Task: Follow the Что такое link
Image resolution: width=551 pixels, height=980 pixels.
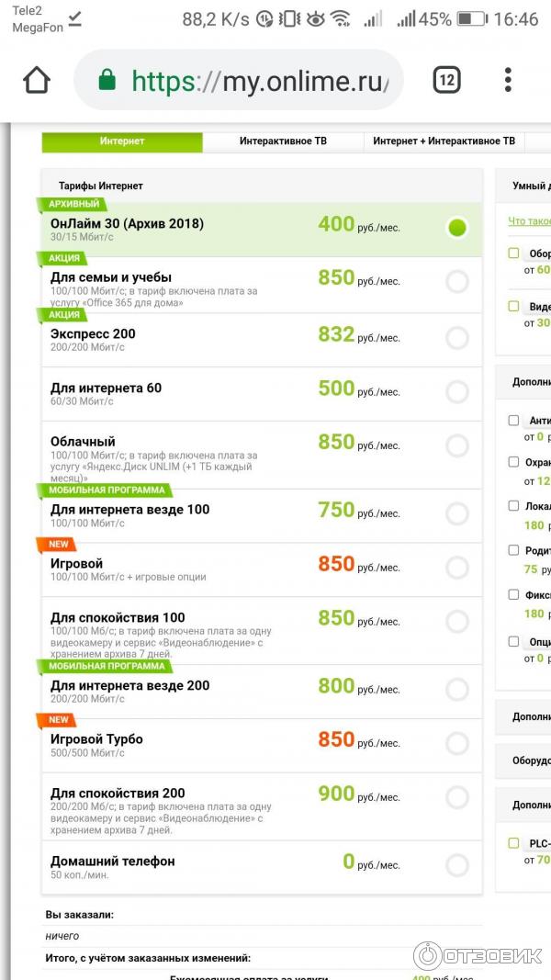Action: pos(529,221)
